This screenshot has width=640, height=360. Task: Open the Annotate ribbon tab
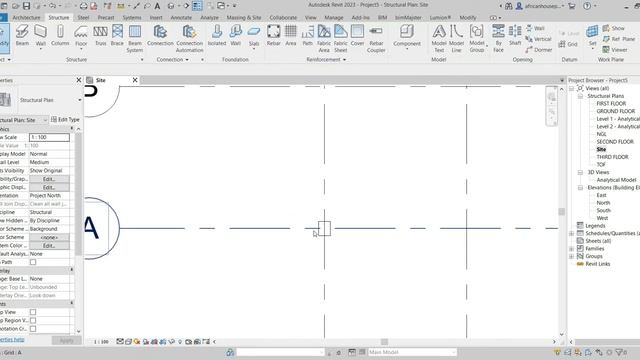click(181, 18)
